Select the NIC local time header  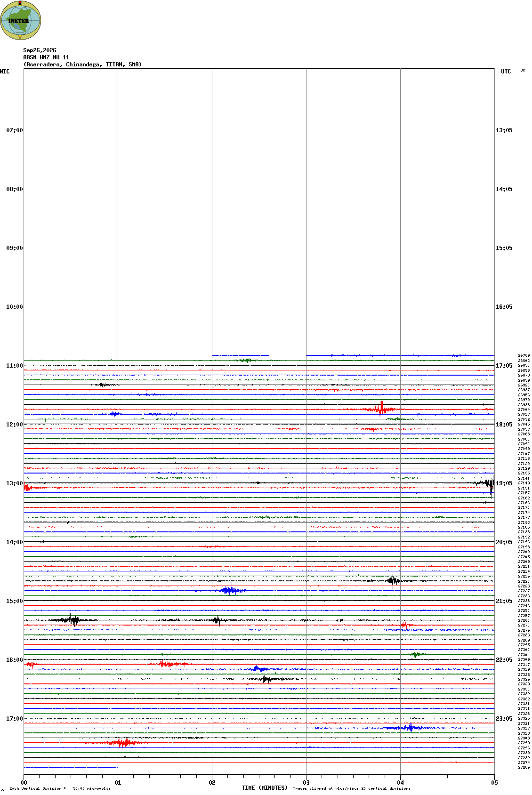pos(5,72)
